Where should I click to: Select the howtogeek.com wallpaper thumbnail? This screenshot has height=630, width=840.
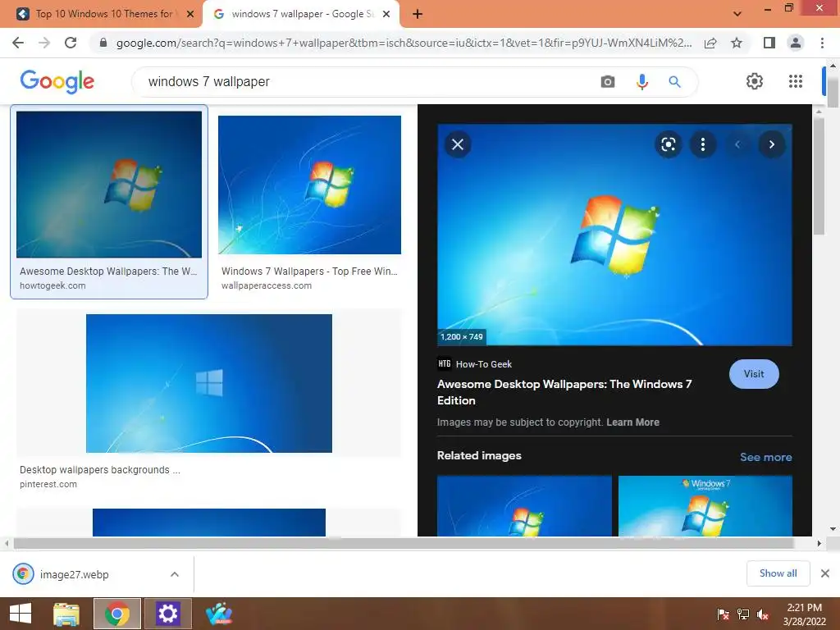coord(109,185)
